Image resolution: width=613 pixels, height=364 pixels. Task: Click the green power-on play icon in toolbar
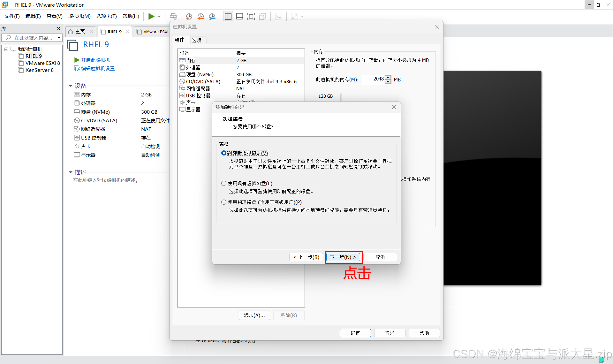(151, 16)
